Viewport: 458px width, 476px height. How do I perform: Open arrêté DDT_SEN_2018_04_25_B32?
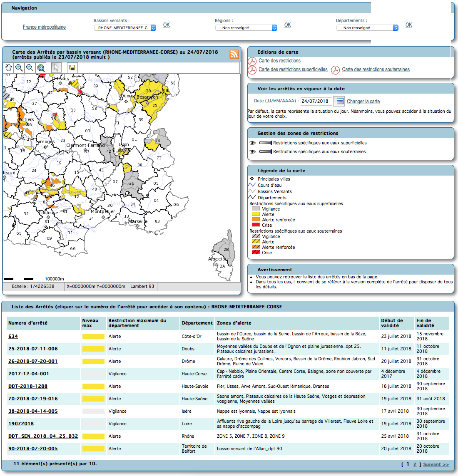coord(43,436)
